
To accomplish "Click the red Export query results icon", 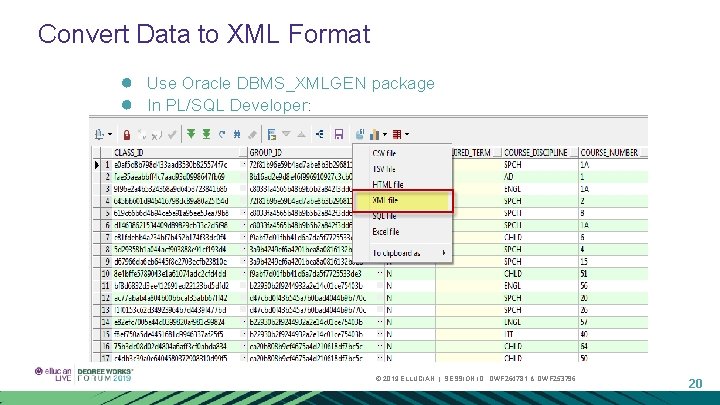I will (x=397, y=134).
